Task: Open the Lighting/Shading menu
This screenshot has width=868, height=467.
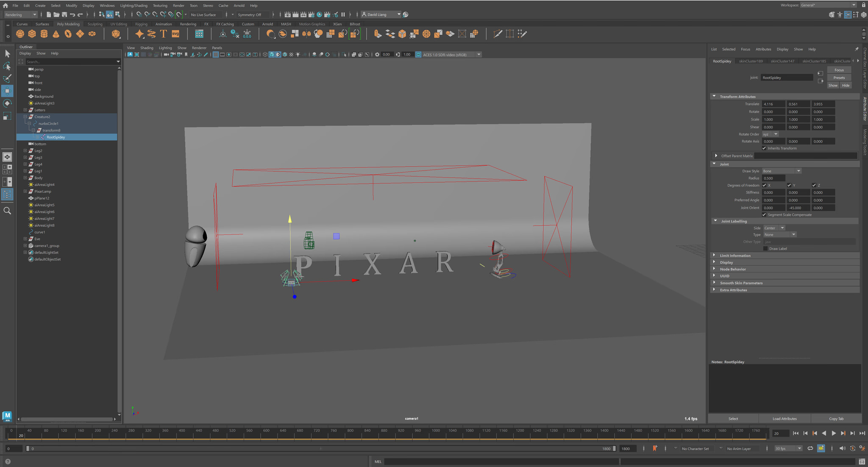Action: [x=134, y=6]
